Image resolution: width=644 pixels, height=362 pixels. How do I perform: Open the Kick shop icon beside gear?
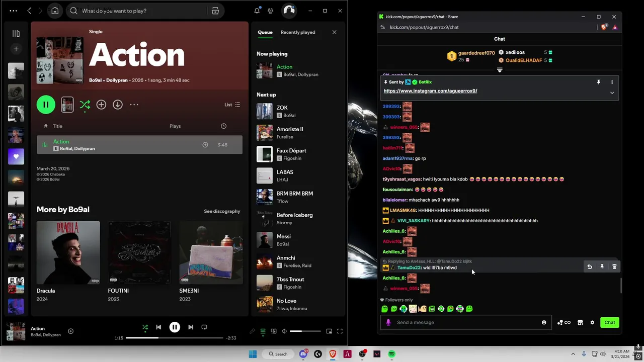coord(580,322)
